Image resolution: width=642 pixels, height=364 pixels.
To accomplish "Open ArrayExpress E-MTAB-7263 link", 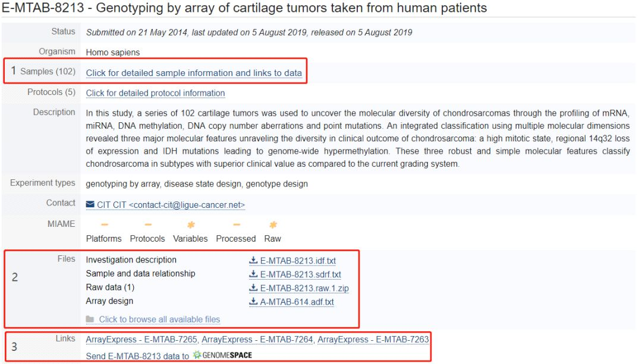I will pos(373,340).
